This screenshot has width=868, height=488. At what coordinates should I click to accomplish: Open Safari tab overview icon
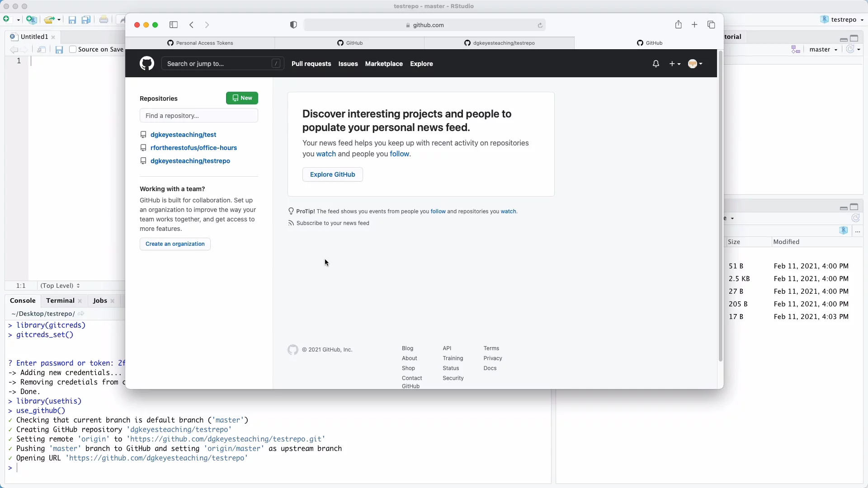point(711,25)
